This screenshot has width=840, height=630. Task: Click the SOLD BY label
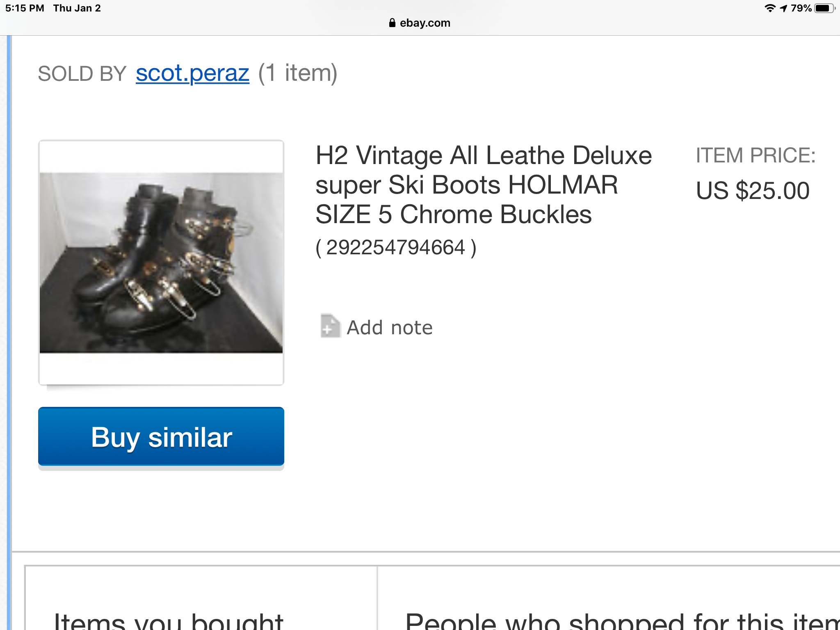pos(81,73)
